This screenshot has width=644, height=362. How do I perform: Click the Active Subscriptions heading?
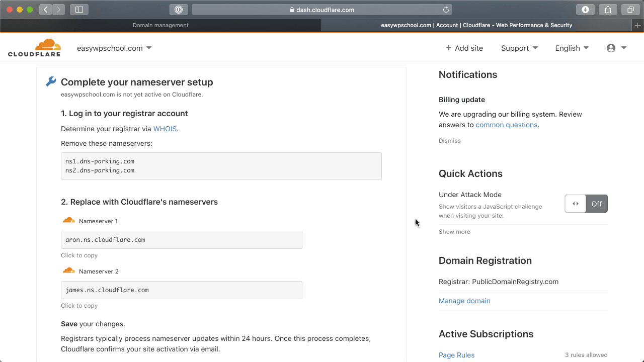(486, 334)
